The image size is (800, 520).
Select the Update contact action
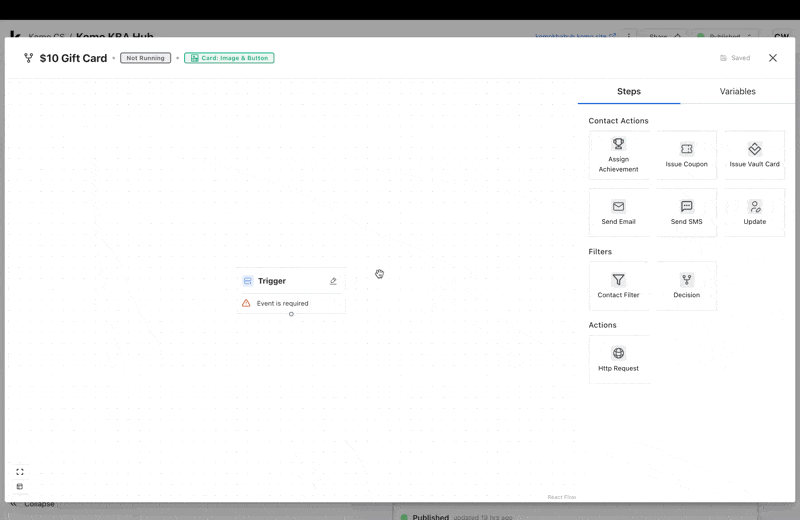(x=754, y=213)
